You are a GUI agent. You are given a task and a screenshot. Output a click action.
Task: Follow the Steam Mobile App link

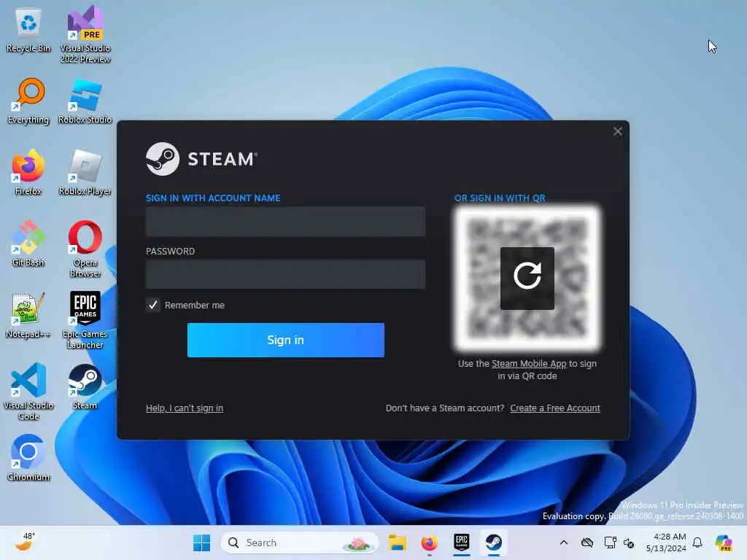click(x=529, y=363)
